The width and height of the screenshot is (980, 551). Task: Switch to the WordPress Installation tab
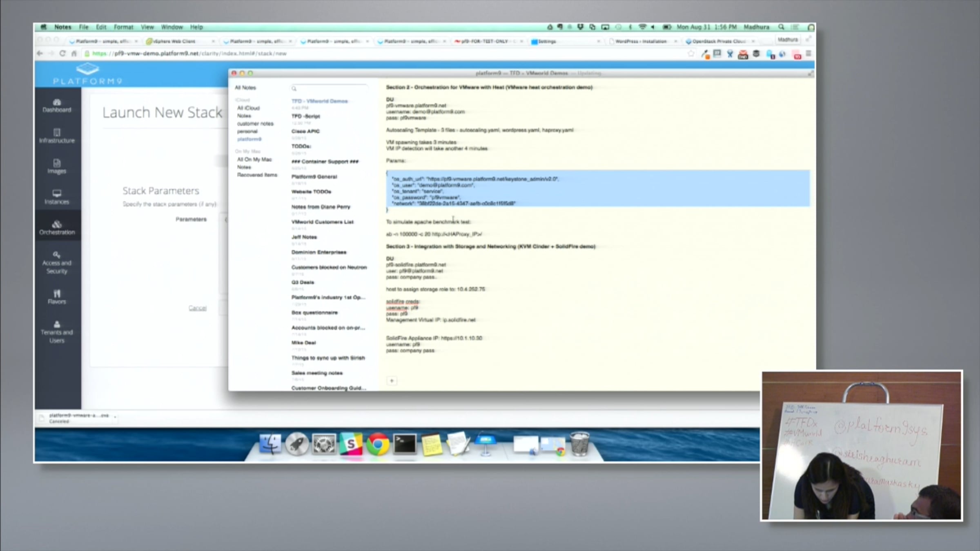click(x=642, y=41)
